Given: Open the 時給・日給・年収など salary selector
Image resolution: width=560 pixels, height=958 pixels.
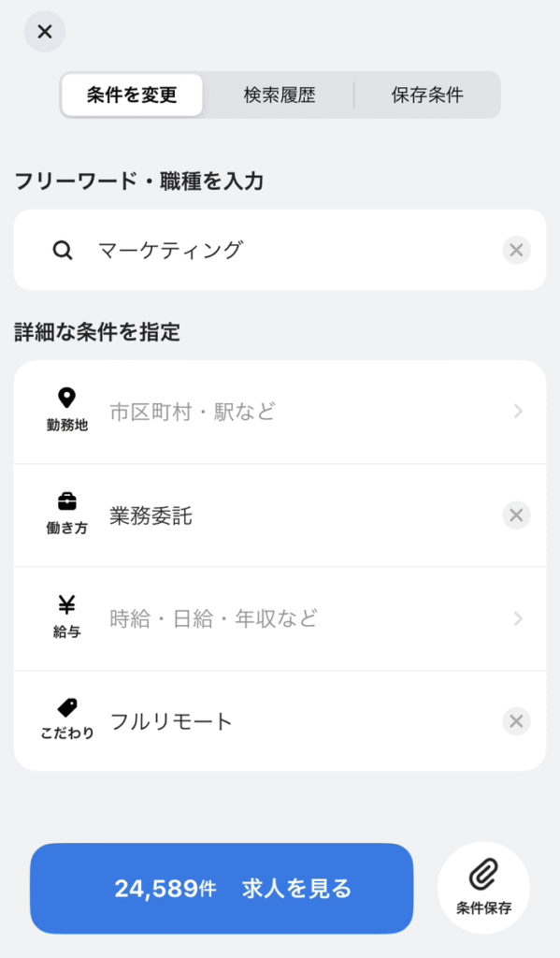Looking at the screenshot, I should coord(280,618).
